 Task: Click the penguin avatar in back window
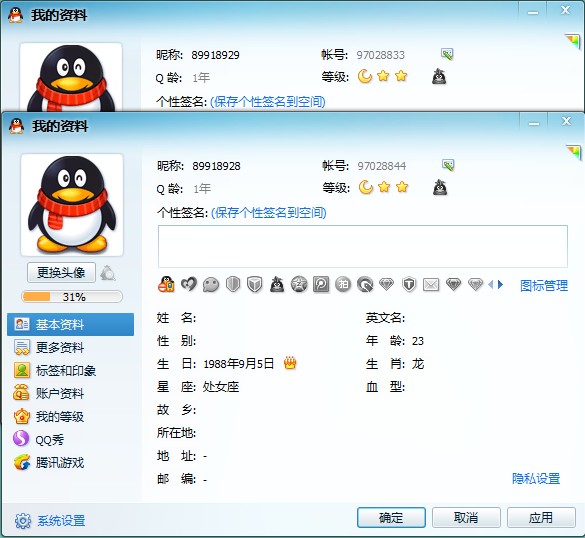(x=71, y=77)
